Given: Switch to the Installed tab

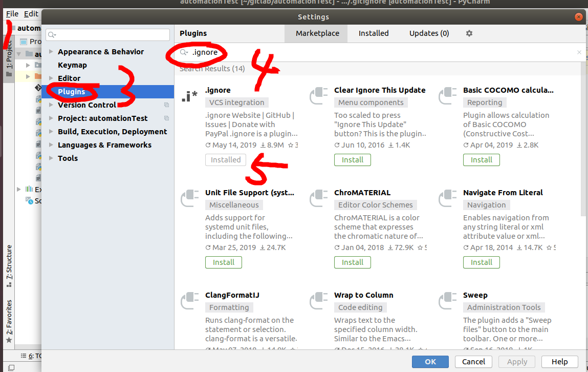Looking at the screenshot, I should coord(374,33).
